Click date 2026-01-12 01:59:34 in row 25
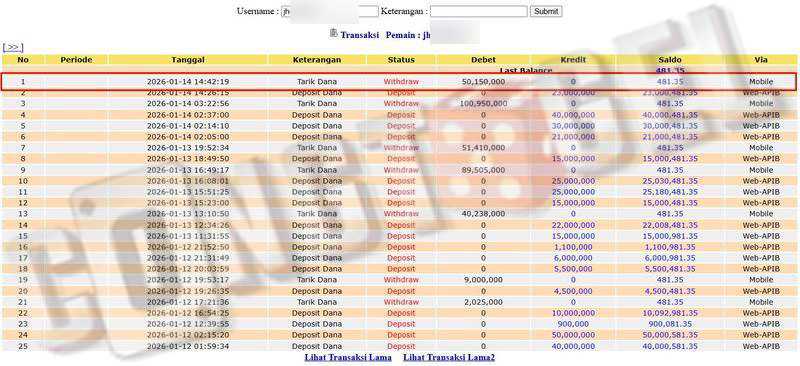The width and height of the screenshot is (800, 366). coord(188,346)
